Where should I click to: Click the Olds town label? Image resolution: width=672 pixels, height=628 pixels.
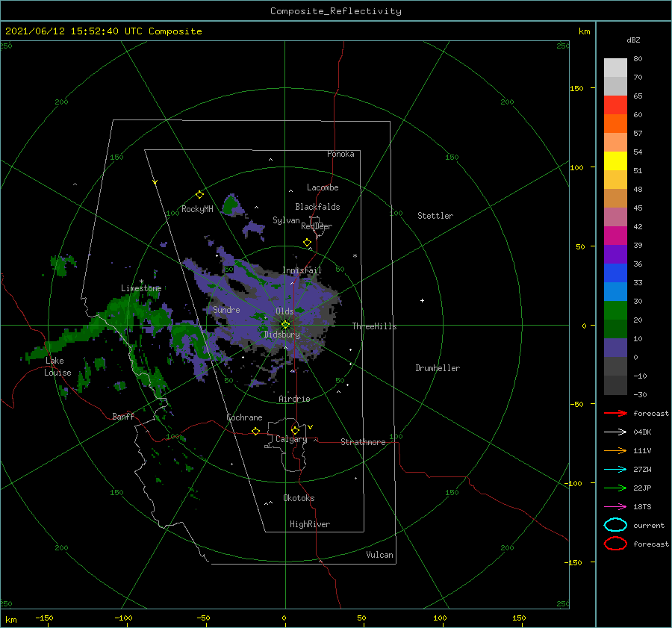(284, 311)
